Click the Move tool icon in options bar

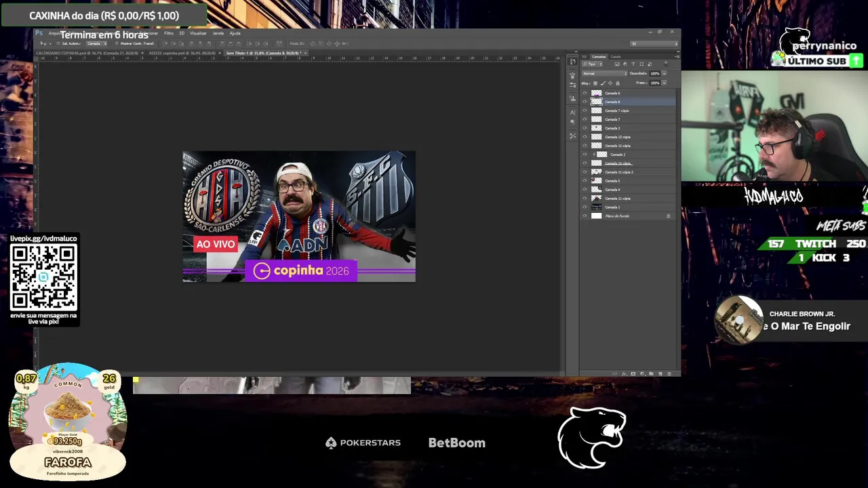tap(43, 43)
